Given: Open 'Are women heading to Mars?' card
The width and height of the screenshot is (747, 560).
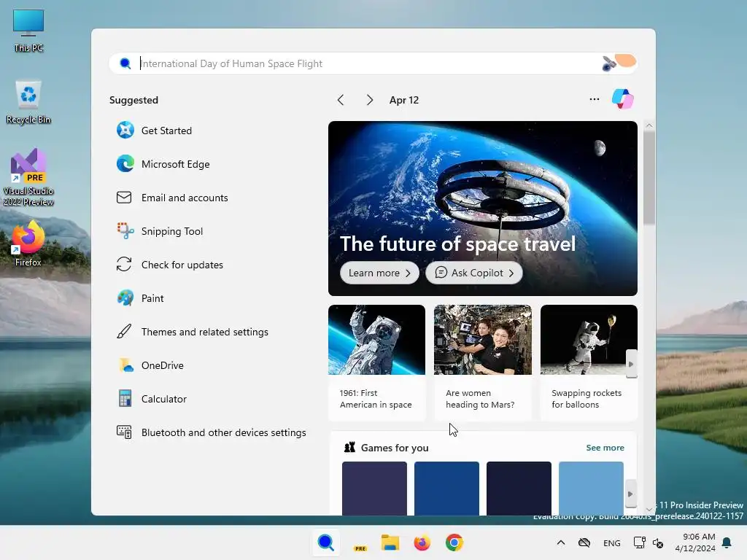Looking at the screenshot, I should coord(483,363).
